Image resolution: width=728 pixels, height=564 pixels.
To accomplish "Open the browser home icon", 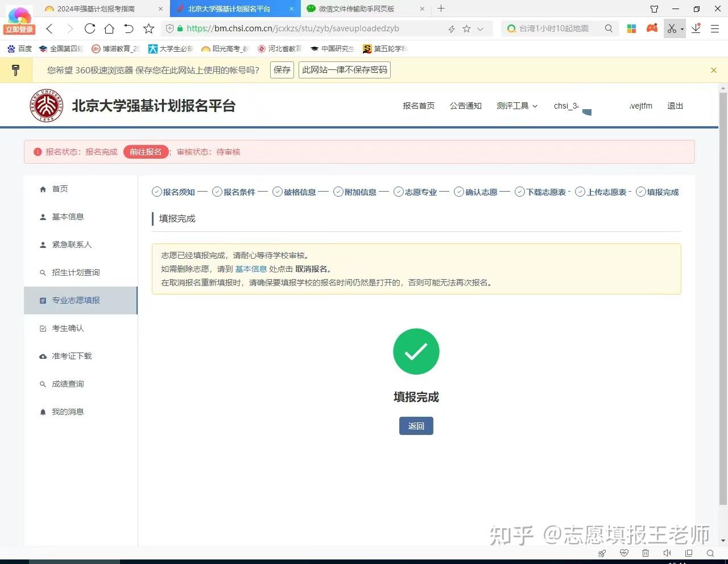I will (109, 28).
